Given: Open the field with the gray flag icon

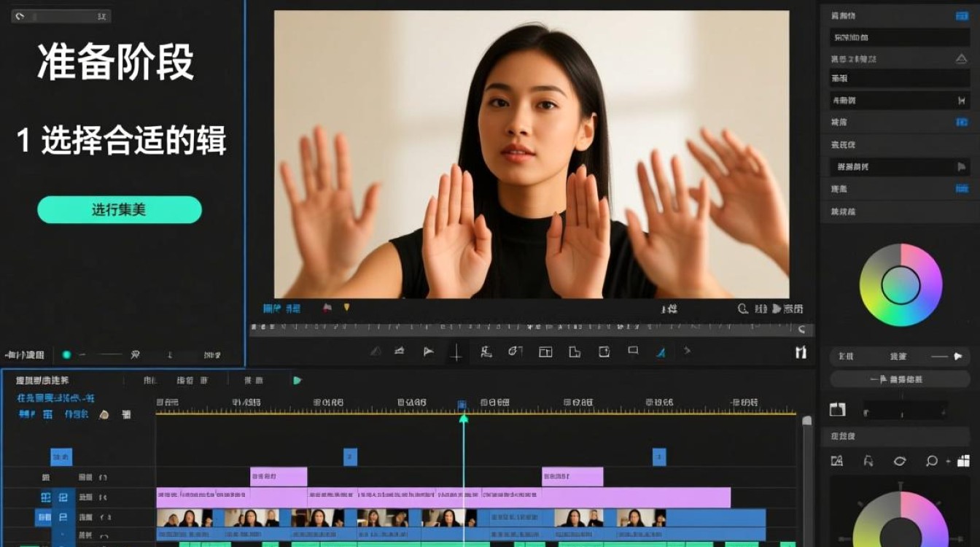Looking at the screenshot, I should coord(900,166).
